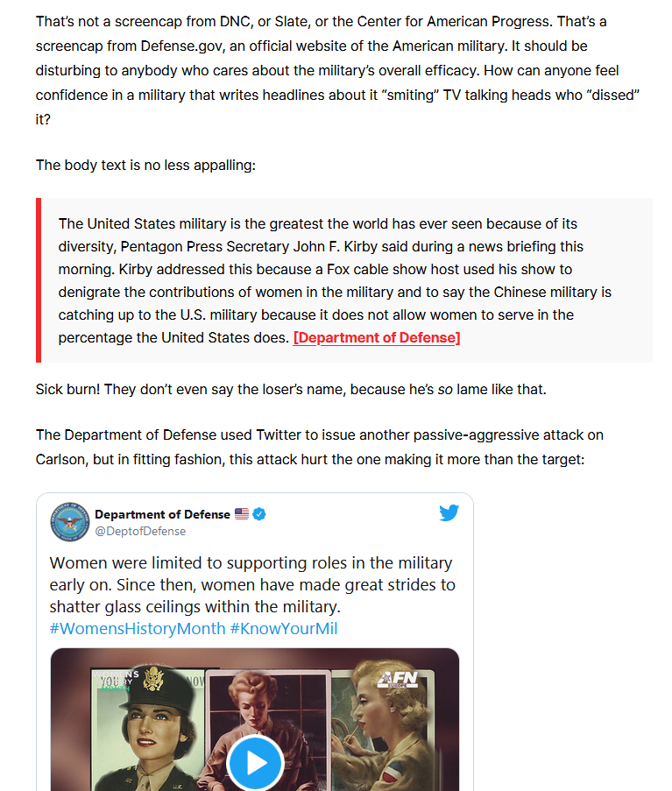Visit the @DeptofDefense handle
The image size is (672, 791).
[x=140, y=531]
